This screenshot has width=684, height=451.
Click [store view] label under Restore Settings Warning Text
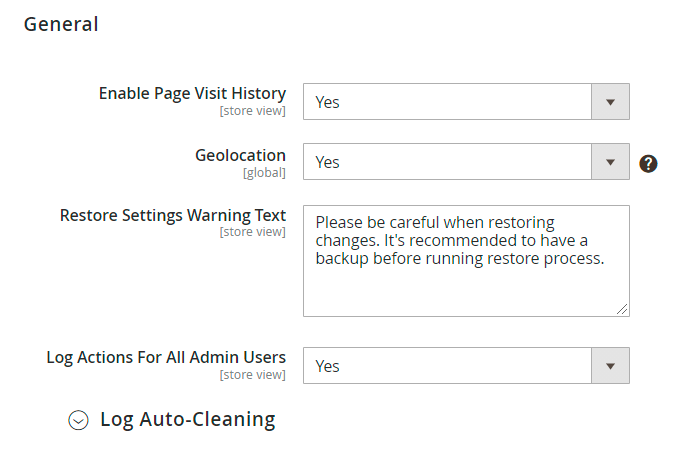click(x=252, y=232)
